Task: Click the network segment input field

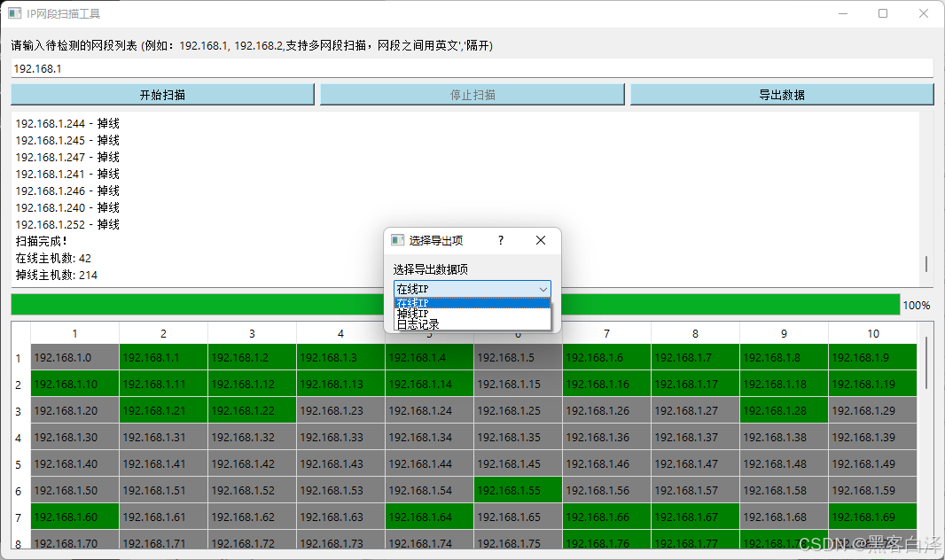Action: click(x=472, y=68)
